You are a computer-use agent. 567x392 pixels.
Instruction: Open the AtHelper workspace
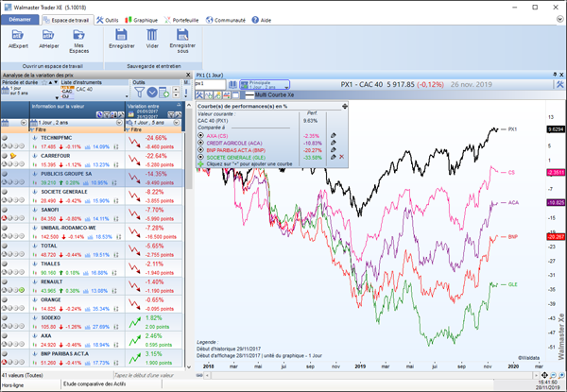(x=48, y=39)
